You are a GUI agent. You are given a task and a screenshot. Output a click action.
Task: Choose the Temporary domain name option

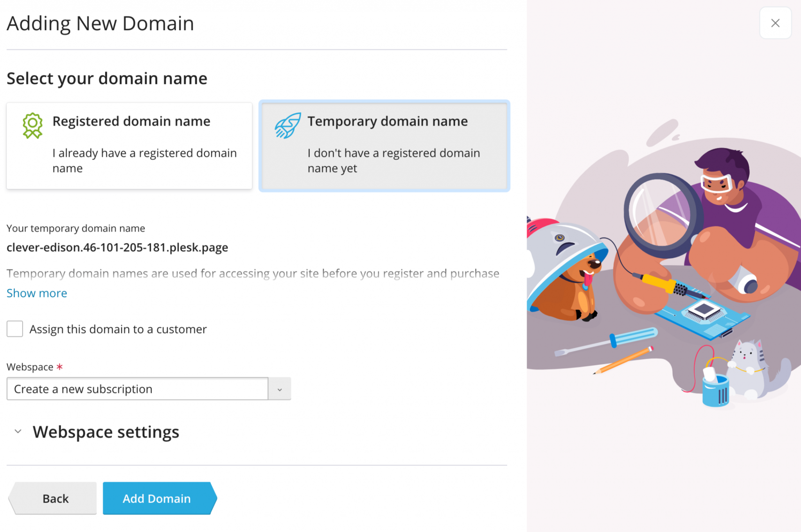tap(384, 146)
